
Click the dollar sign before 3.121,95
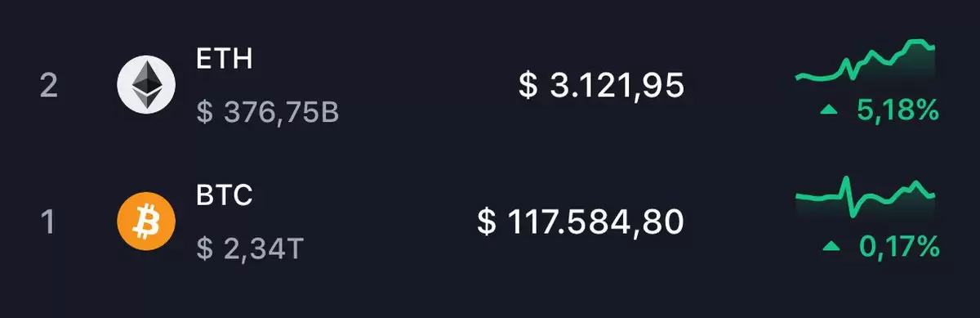click(528, 85)
